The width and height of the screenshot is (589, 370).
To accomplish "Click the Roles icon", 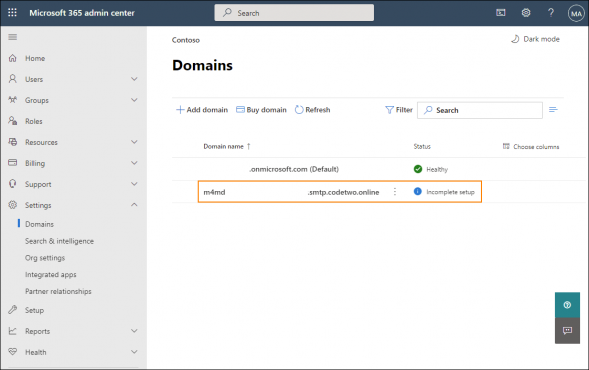I will pos(13,121).
